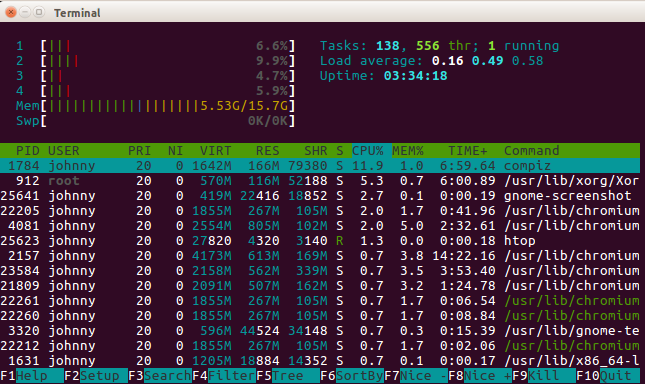Select chromium thread with PID 22212
This screenshot has width=645, height=384.
pos(320,346)
